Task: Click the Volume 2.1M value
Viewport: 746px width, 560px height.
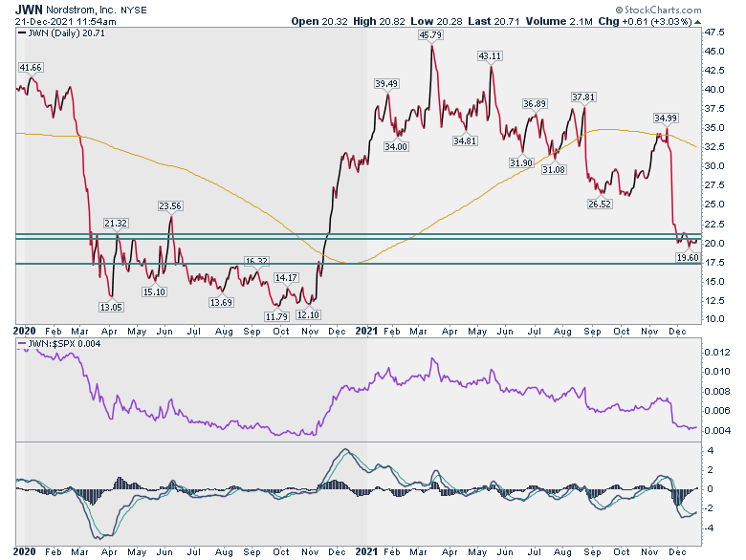Action: pyautogui.click(x=559, y=21)
